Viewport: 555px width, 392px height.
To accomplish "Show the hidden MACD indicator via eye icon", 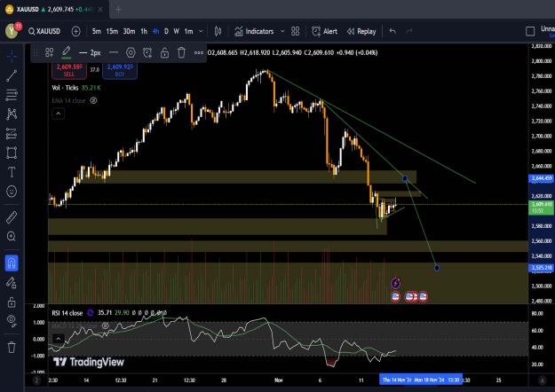I will [x=105, y=325].
